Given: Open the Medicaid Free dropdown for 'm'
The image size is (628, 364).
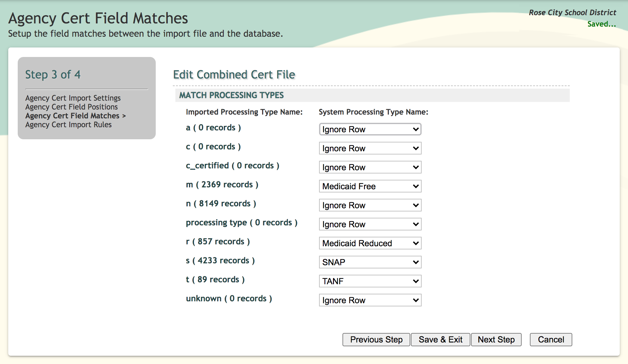Looking at the screenshot, I should (370, 186).
